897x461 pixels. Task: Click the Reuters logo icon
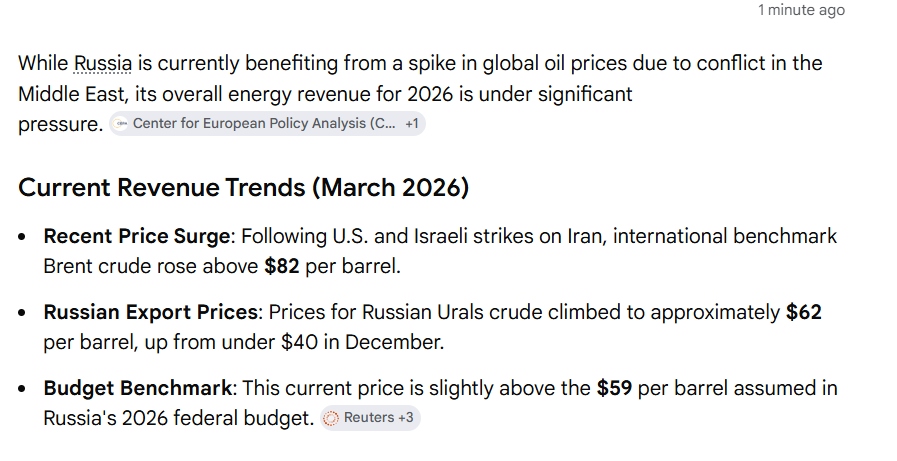[x=331, y=418]
